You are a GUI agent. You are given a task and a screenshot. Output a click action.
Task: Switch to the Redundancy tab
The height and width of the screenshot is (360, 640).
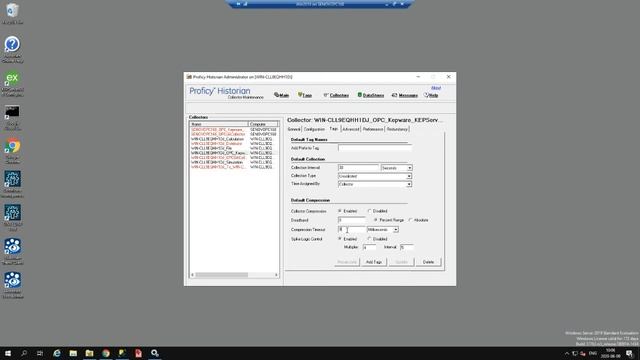coord(397,129)
